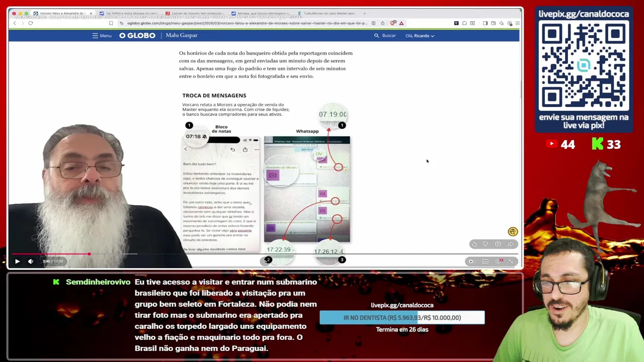Screen dimensions: 644x362
Task: Play the video
Action: 17,261
